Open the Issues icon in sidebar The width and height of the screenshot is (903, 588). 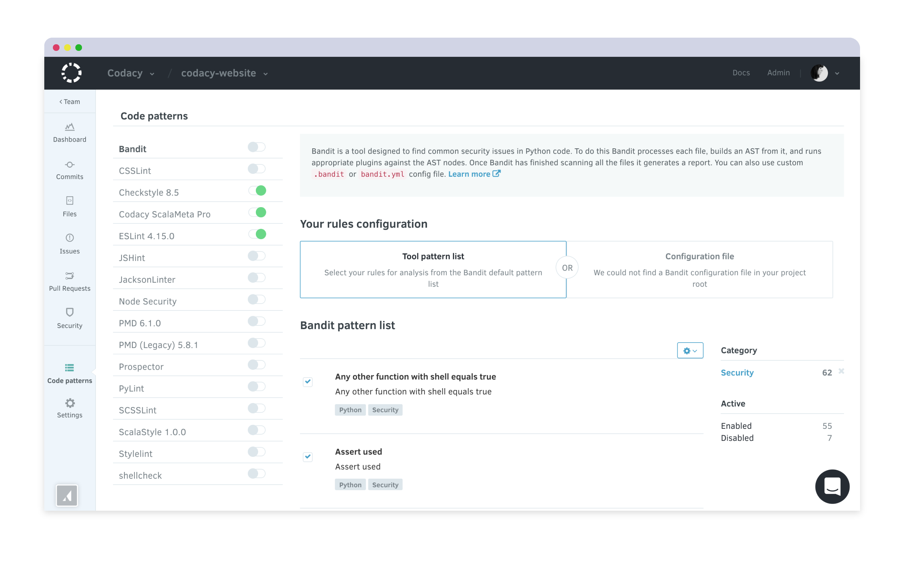tap(69, 238)
